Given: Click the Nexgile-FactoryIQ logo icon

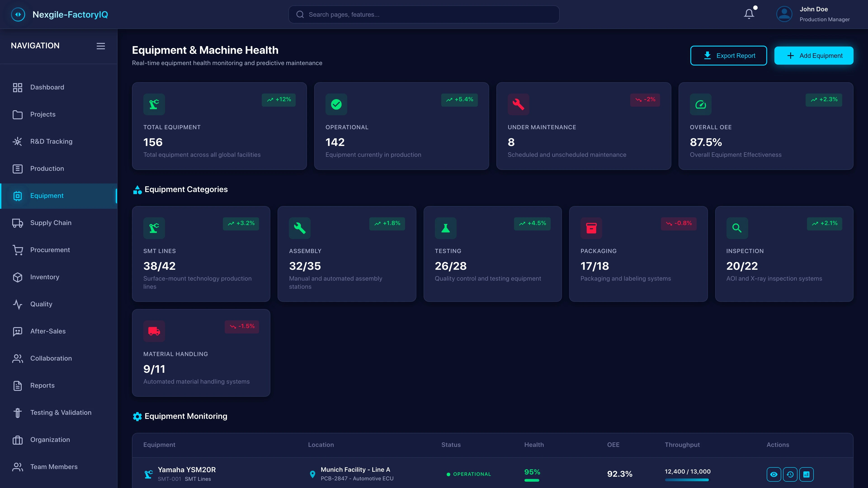Looking at the screenshot, I should (x=18, y=14).
